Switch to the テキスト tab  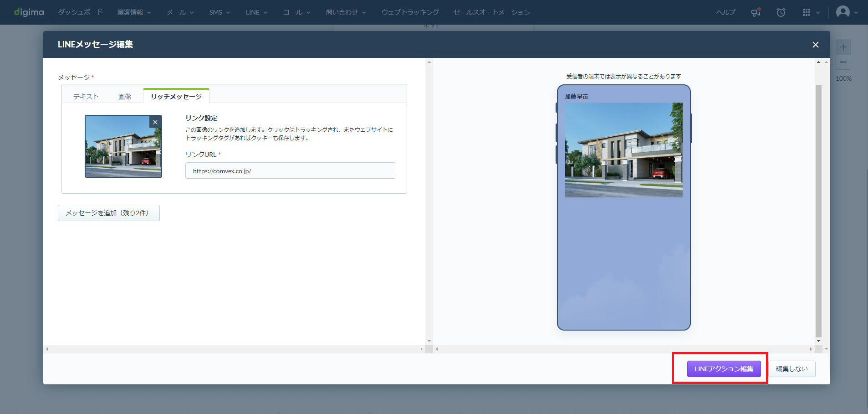86,97
